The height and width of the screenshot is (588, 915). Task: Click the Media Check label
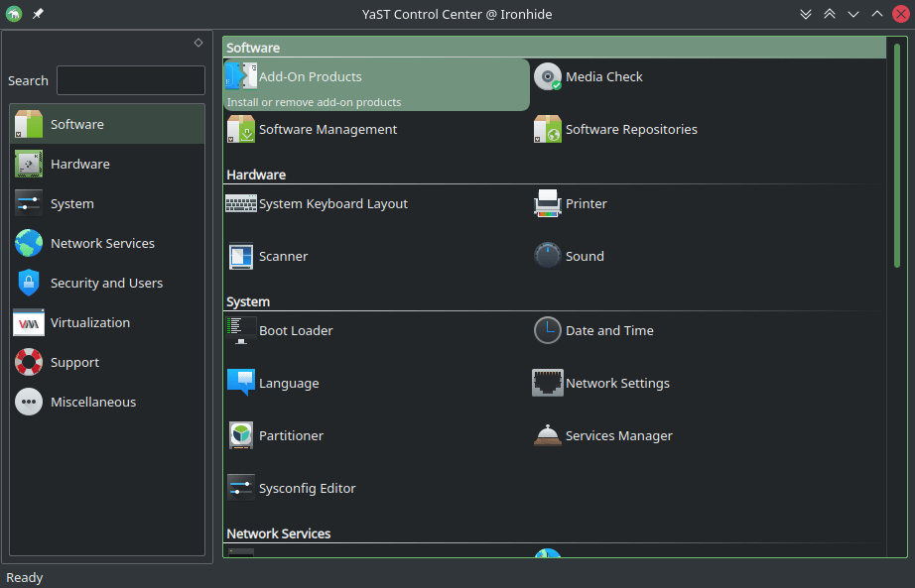point(604,76)
